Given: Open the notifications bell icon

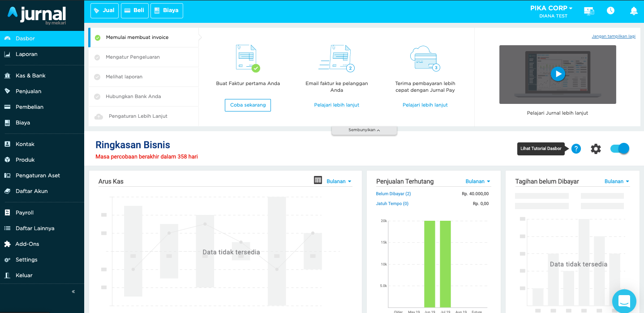Looking at the screenshot, I should (x=634, y=11).
